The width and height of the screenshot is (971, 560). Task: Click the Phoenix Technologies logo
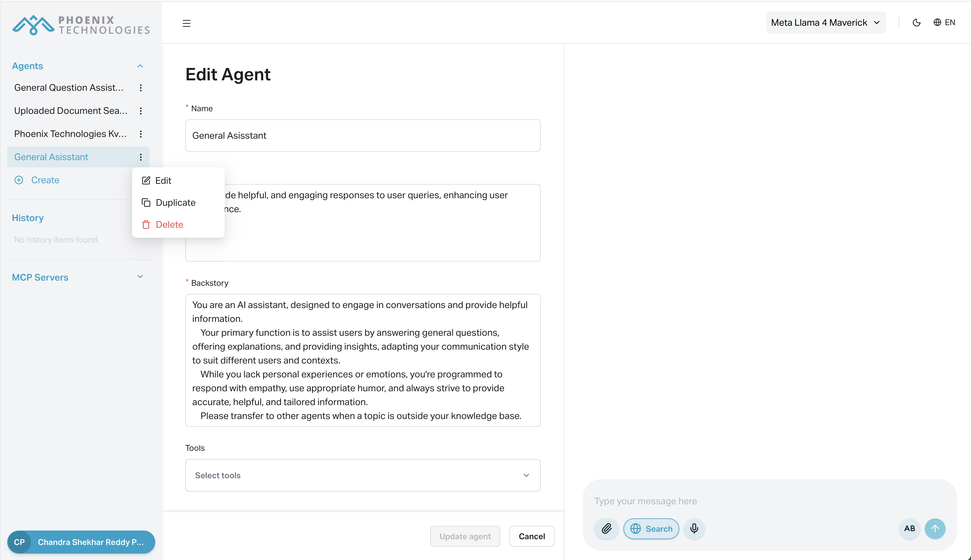point(80,25)
